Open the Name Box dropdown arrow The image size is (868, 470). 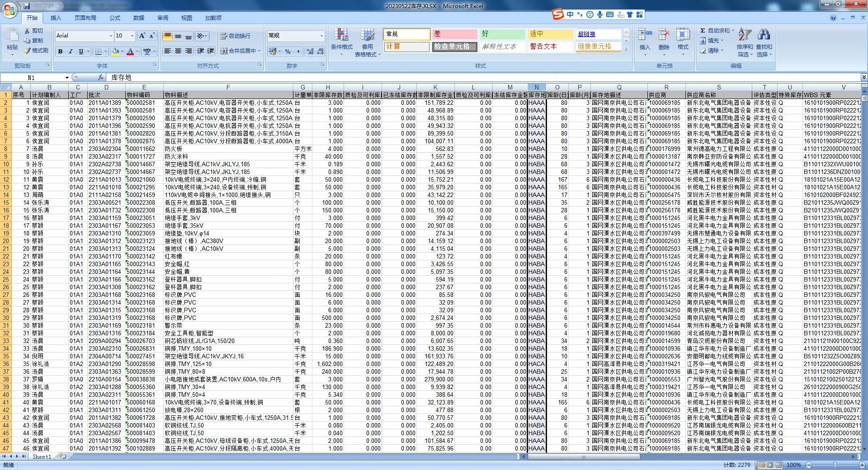[67, 78]
